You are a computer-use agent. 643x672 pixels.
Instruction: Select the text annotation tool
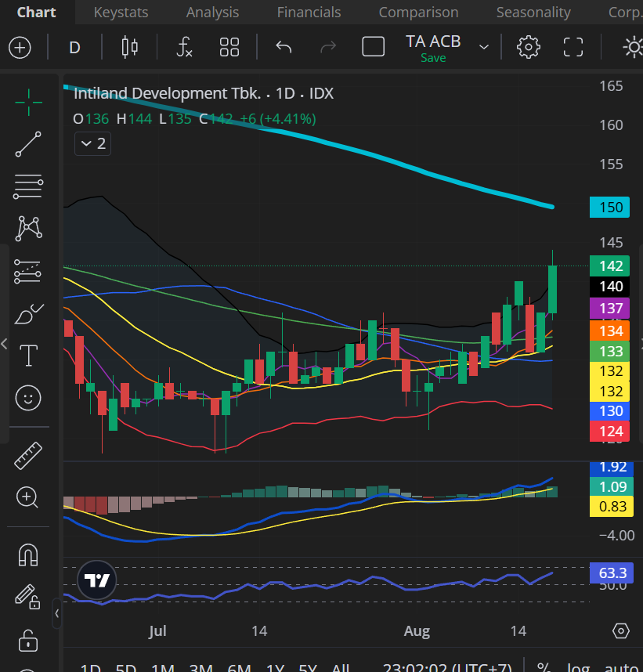28,356
